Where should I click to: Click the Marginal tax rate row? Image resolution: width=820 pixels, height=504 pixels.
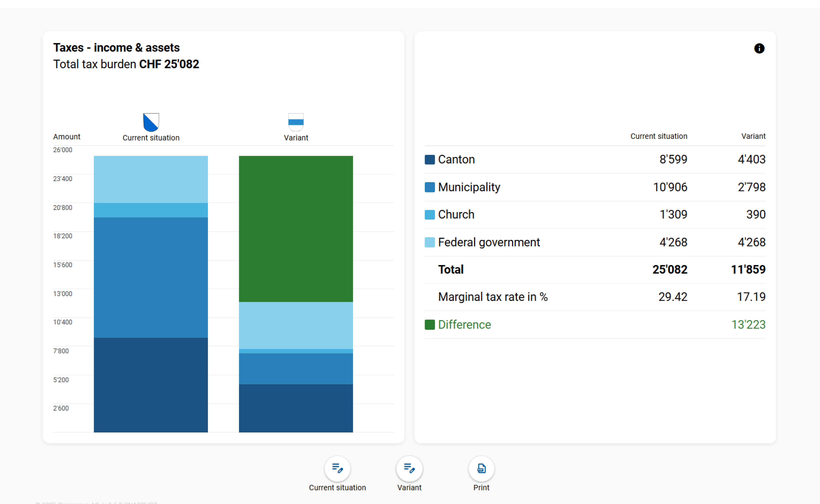pos(492,297)
